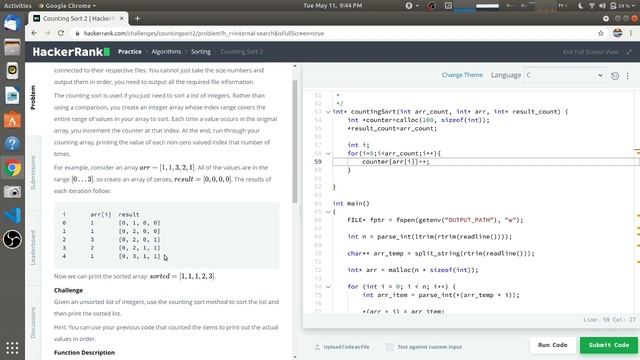640x360 pixels.
Task: Select the Discussions side tab
Action: click(x=33, y=322)
